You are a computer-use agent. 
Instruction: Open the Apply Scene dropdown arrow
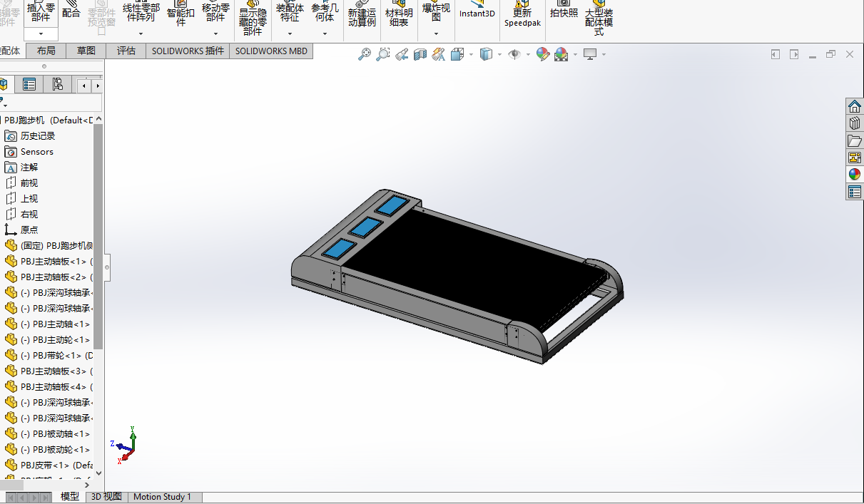(x=574, y=55)
